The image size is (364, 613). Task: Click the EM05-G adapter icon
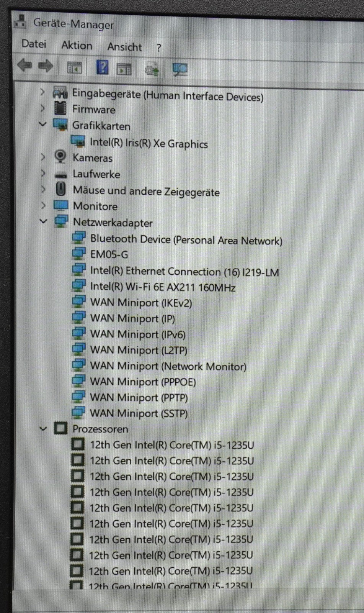point(79,254)
